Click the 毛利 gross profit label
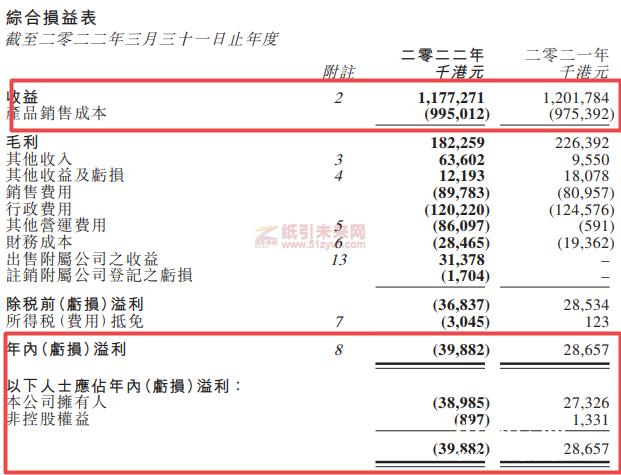 tap(23, 142)
